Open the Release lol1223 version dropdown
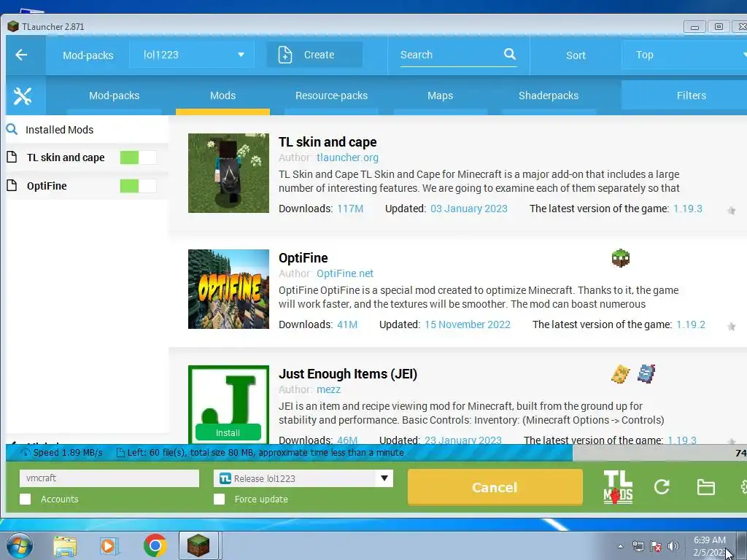Screen dimensions: 747x560 click(303, 478)
